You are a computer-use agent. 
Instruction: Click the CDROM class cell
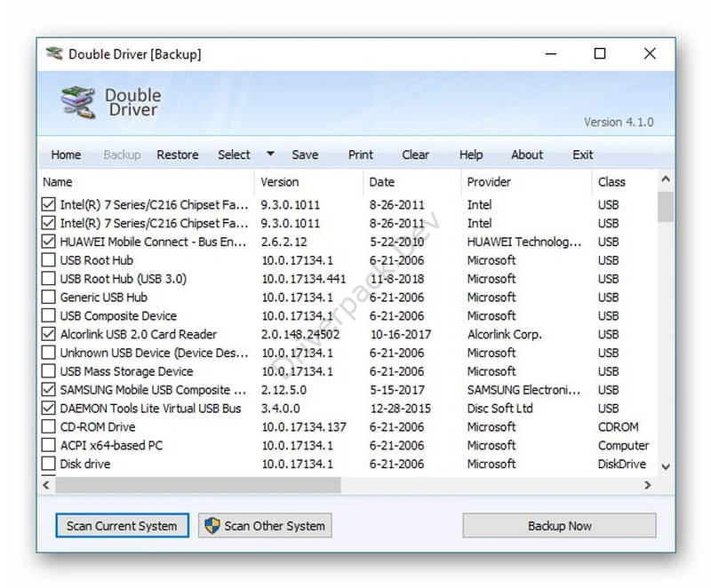coord(618,426)
